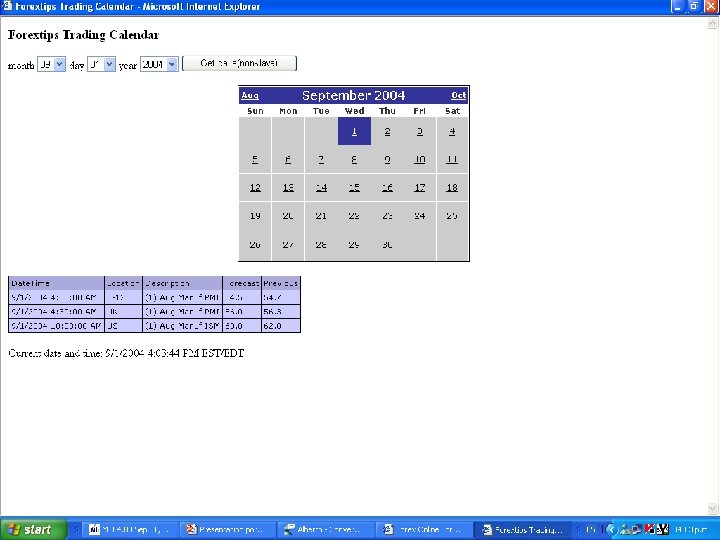Viewport: 720px width, 540px height.
Task: Click day 27 in the calendar
Action: pyautogui.click(x=288, y=245)
